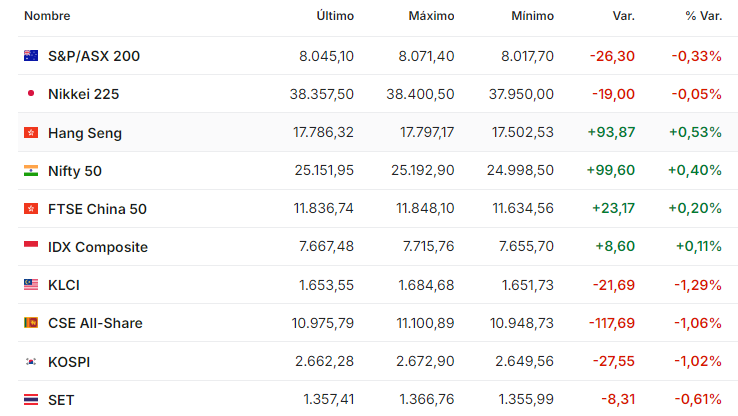Sort by the Nombre column header
Viewport: 738px width, 416px height.
(x=47, y=16)
